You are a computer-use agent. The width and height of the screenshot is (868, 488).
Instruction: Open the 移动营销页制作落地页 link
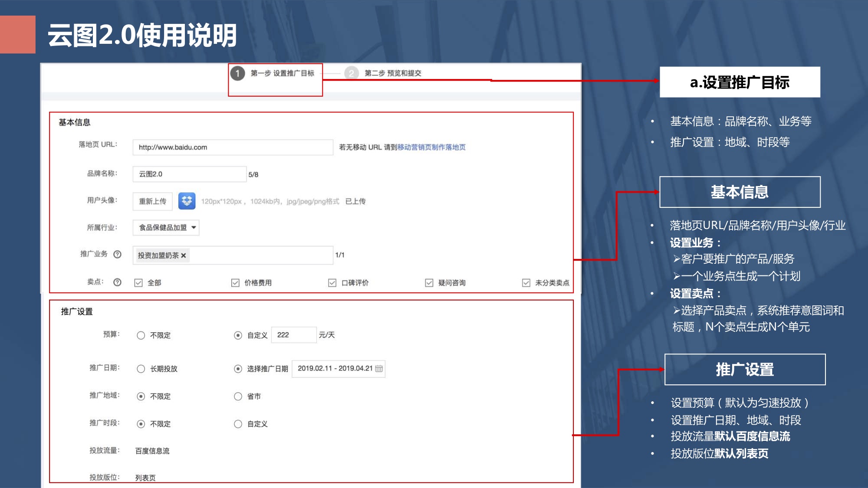(x=431, y=147)
